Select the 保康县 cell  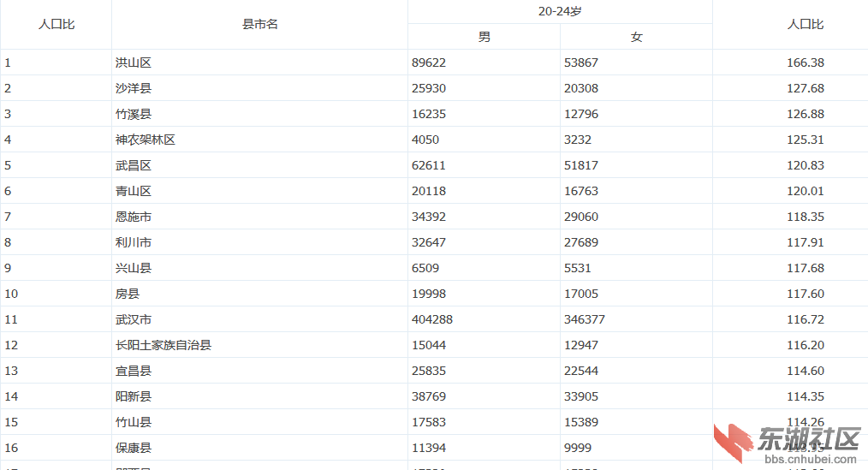259,447
